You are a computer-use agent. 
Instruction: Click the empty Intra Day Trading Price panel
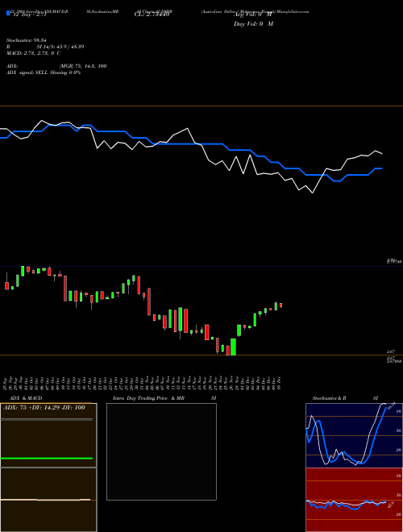161,451
